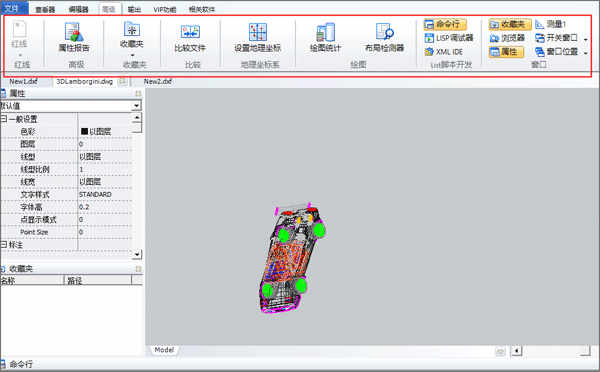
Task: Expand the 收藏夹 ribbon dropdown arrow
Action: point(132,55)
